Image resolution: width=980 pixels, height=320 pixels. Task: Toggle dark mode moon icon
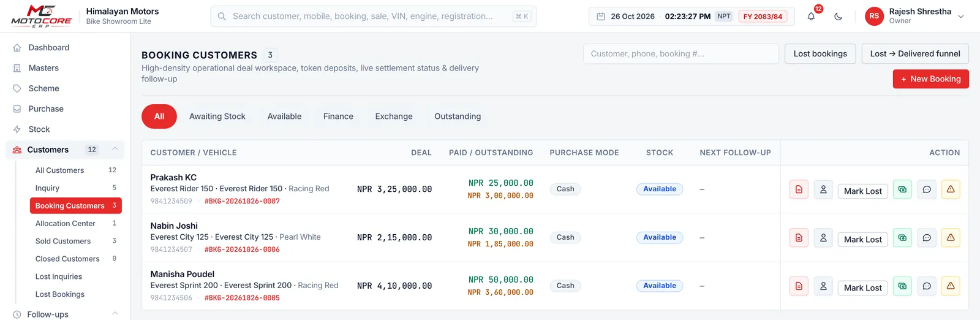(838, 17)
